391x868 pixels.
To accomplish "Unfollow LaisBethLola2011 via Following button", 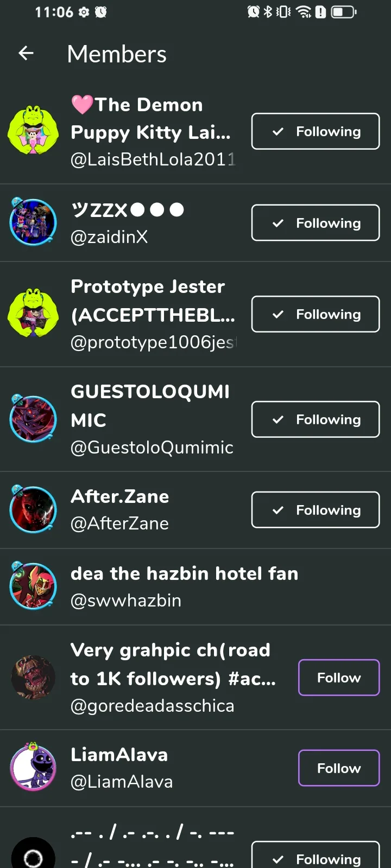I will pyautogui.click(x=316, y=131).
